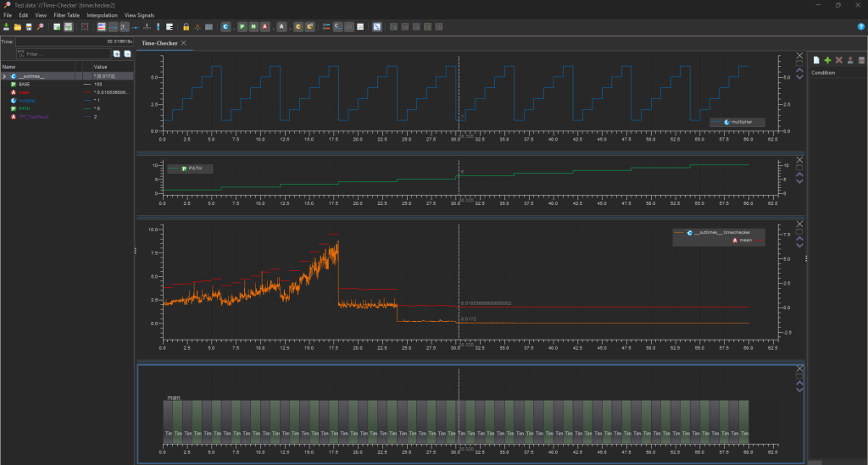
Task: Click the blue help question mark icon
Action: [861, 27]
